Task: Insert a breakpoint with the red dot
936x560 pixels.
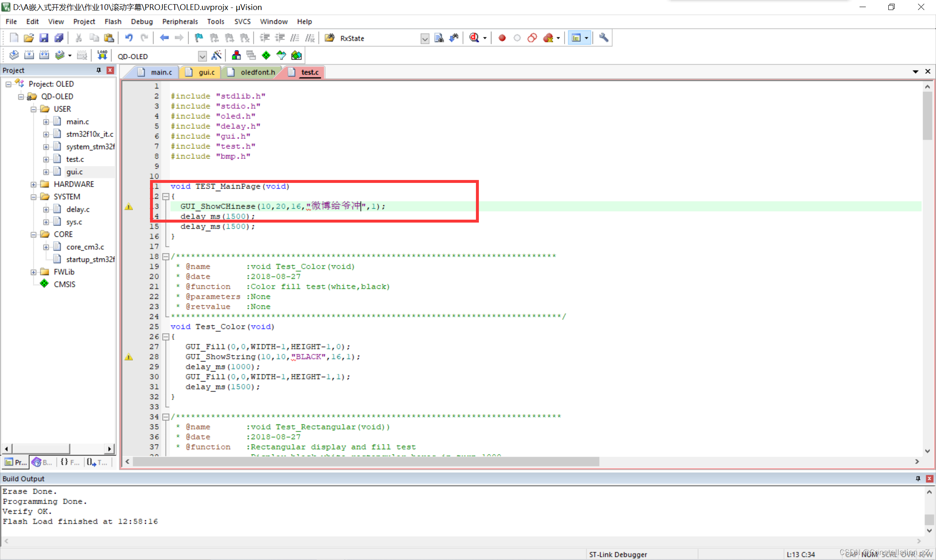Action: click(x=502, y=38)
